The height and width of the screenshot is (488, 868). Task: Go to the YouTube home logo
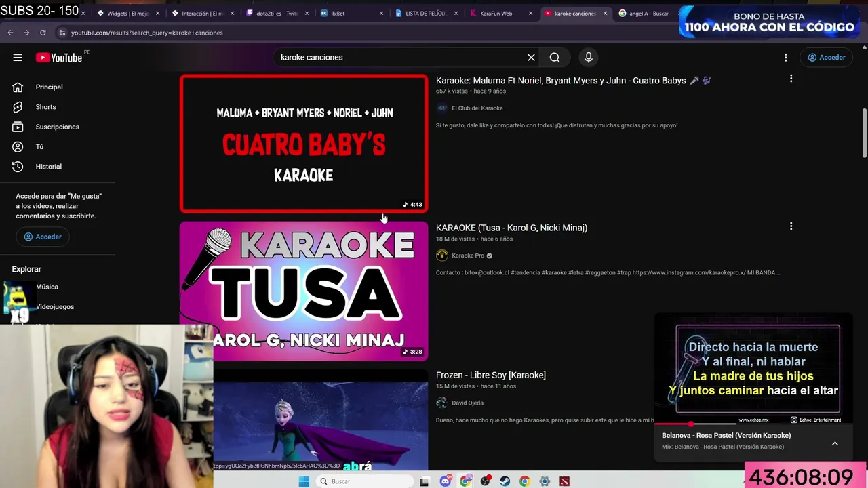59,58
